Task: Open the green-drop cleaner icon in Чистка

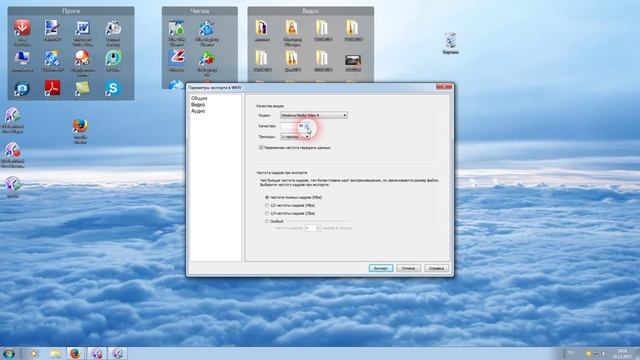Action: [x=177, y=28]
